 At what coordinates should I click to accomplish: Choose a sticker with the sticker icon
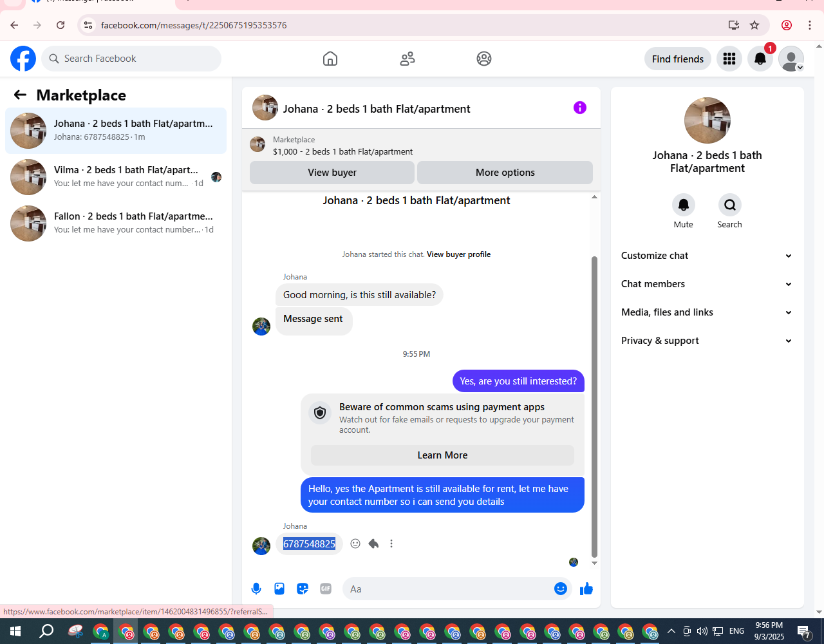coord(303,589)
